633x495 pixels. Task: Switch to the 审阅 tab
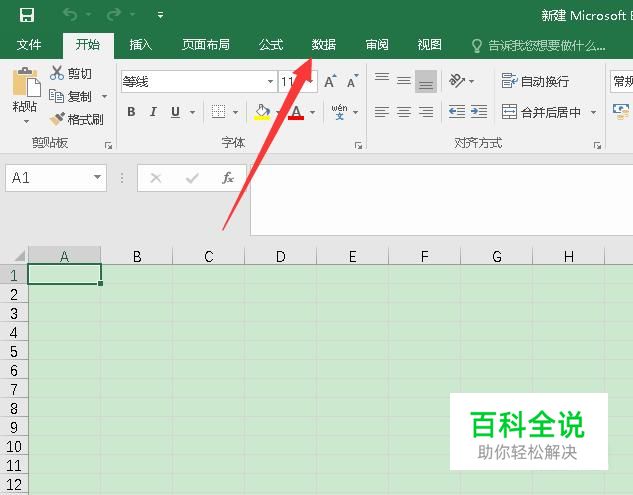[377, 44]
